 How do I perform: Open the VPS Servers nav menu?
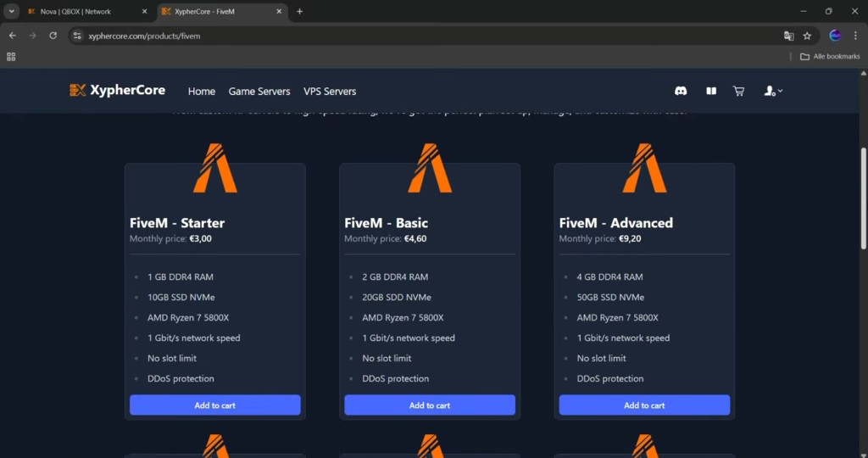click(330, 92)
